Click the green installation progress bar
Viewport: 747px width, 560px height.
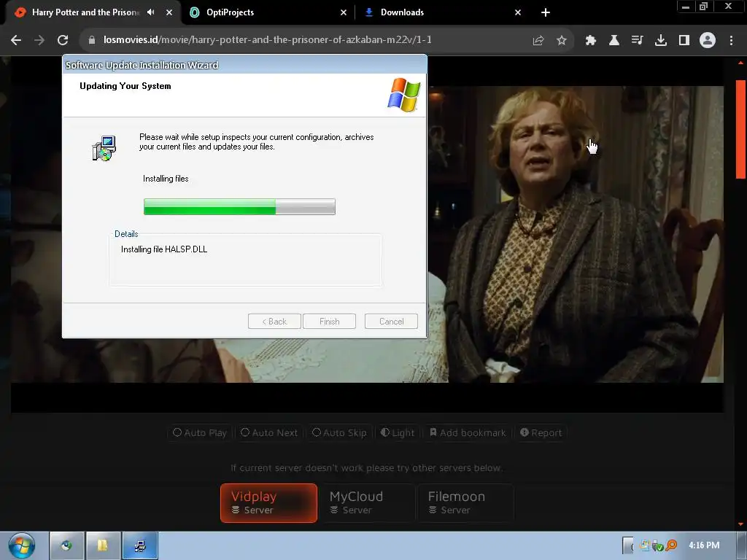(239, 206)
